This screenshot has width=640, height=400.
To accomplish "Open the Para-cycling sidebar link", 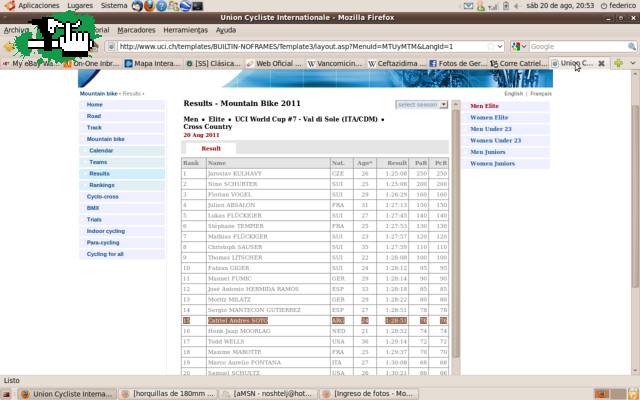I will coord(103,242).
